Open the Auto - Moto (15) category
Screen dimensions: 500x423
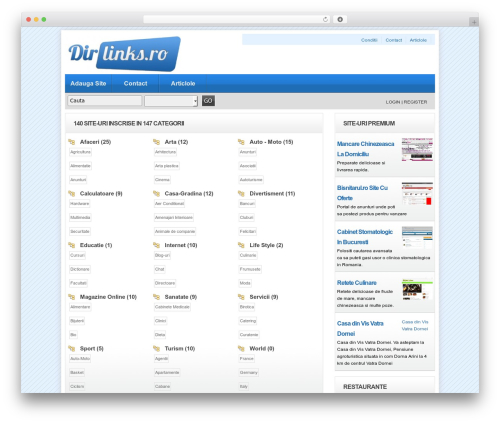(x=271, y=142)
